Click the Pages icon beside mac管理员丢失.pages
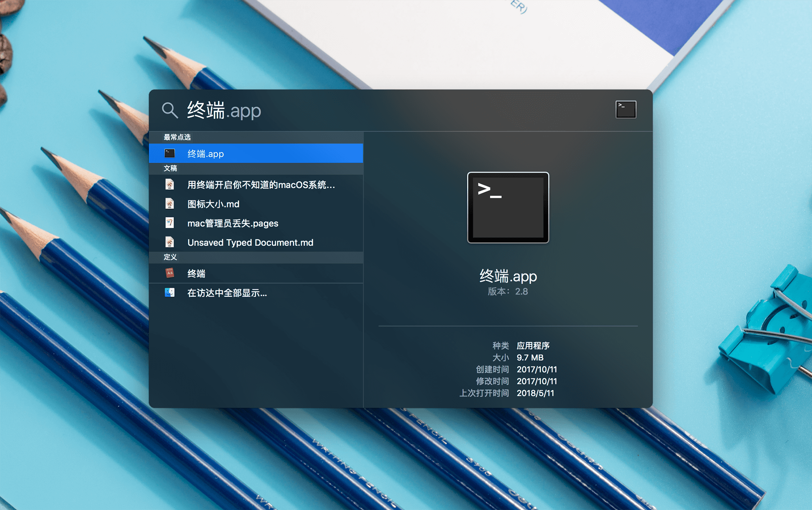812x510 pixels. click(170, 223)
